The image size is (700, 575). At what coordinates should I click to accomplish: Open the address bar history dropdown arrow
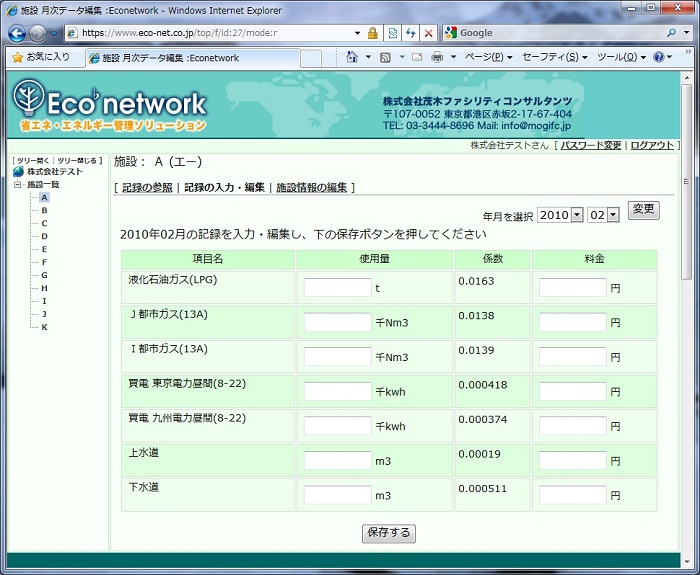(357, 33)
